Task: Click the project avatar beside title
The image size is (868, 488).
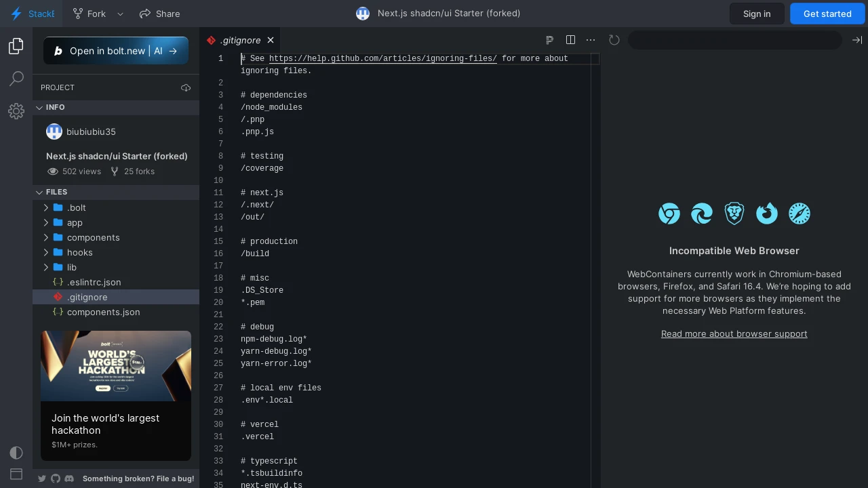Action: coord(363,14)
